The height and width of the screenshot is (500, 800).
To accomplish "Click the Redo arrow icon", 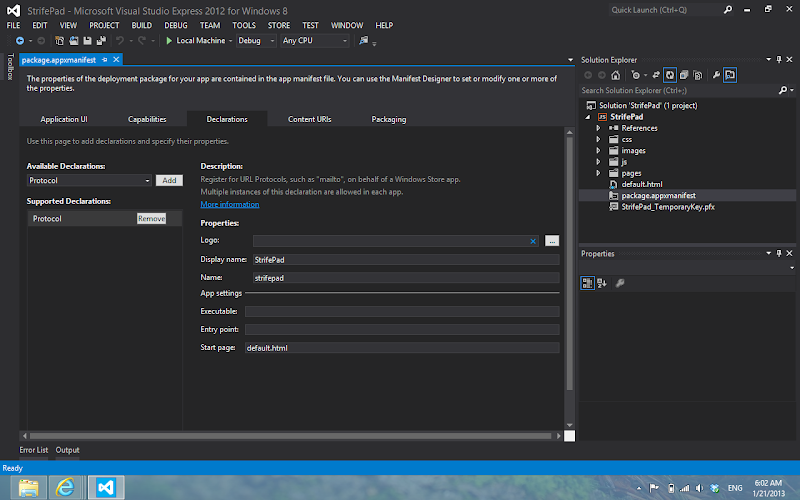I will [142, 41].
